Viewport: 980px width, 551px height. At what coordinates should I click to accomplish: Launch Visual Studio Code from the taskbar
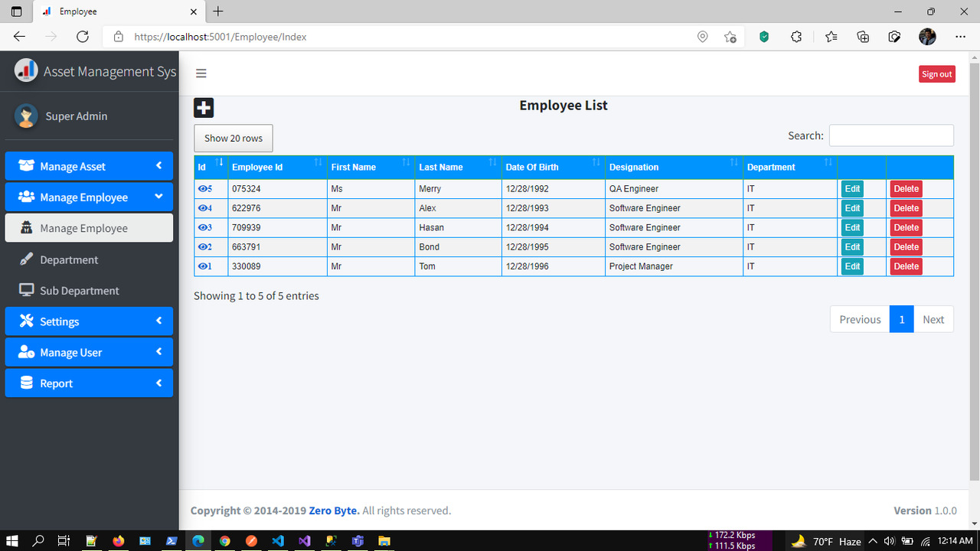(278, 541)
